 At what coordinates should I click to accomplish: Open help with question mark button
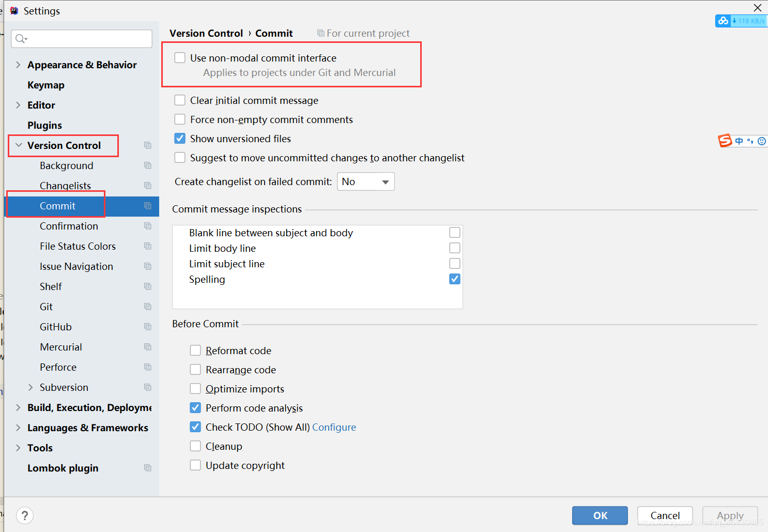point(25,515)
